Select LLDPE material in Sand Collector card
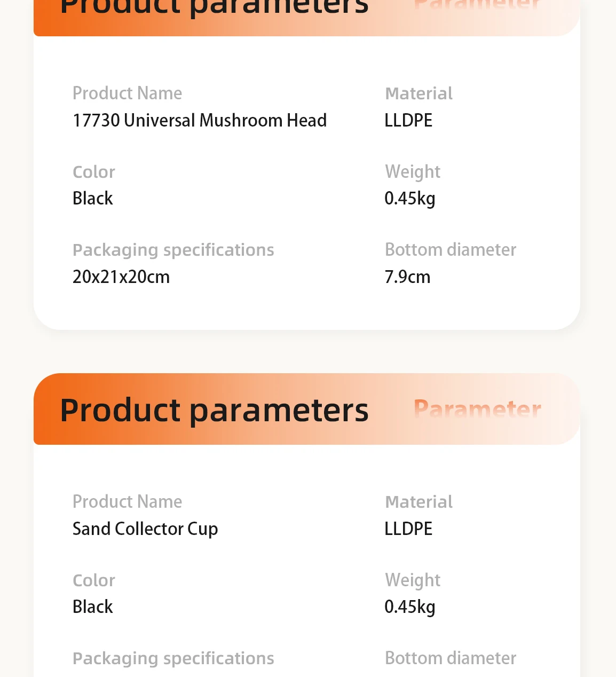Viewport: 616px width, 677px height. tap(408, 529)
